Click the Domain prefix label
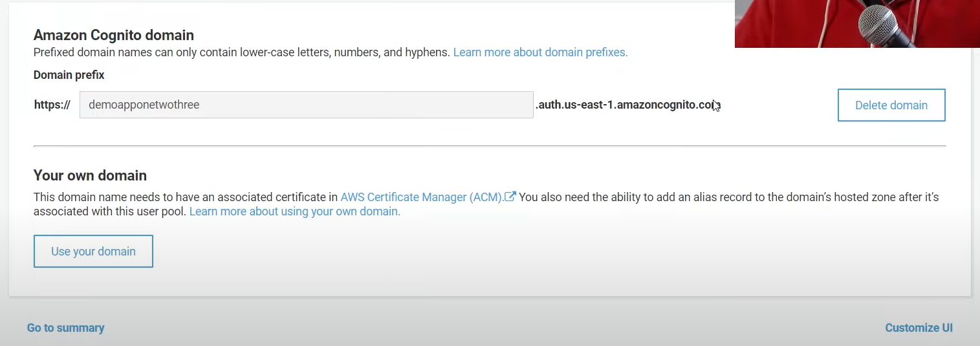980x346 pixels. click(x=69, y=75)
